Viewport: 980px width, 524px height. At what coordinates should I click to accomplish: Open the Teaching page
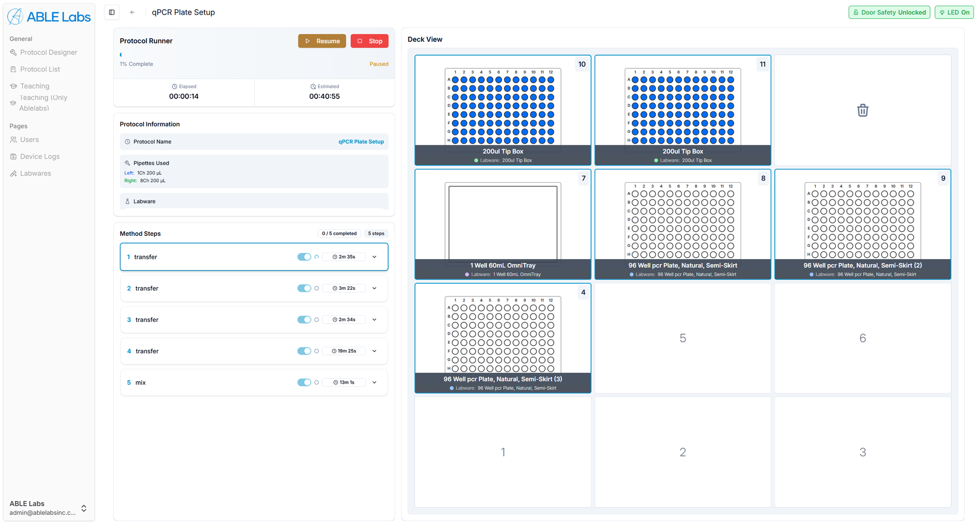35,86
